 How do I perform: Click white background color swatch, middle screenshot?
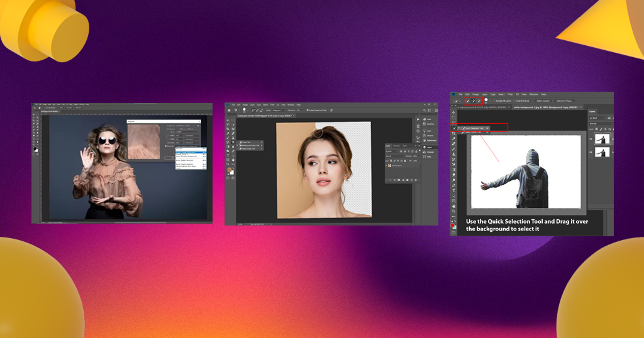click(233, 173)
